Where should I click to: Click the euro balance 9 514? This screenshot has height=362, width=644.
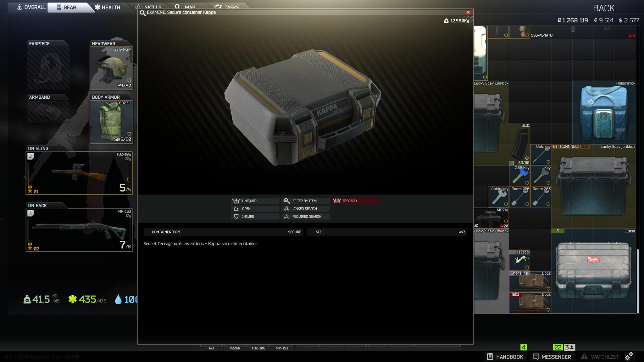point(603,20)
